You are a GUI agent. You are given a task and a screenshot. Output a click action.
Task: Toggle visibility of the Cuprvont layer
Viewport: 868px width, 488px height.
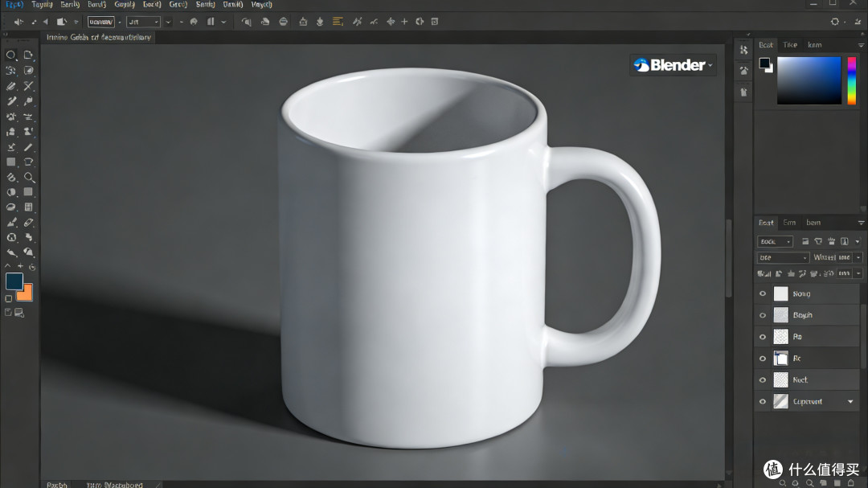point(763,402)
